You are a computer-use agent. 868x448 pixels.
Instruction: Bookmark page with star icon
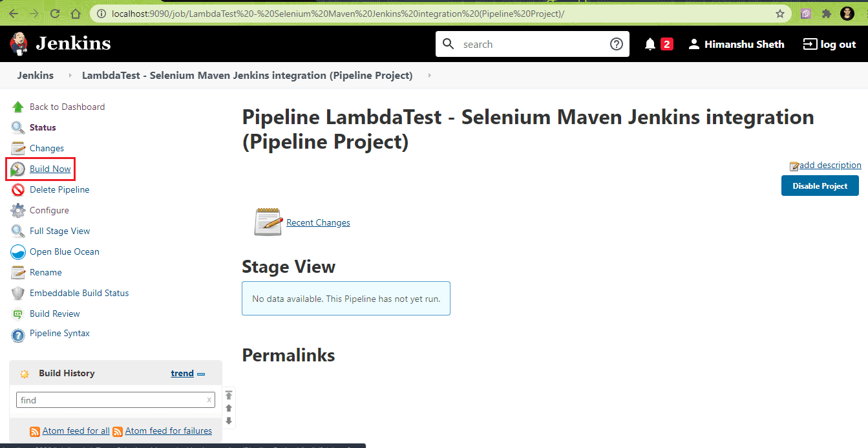pyautogui.click(x=780, y=14)
